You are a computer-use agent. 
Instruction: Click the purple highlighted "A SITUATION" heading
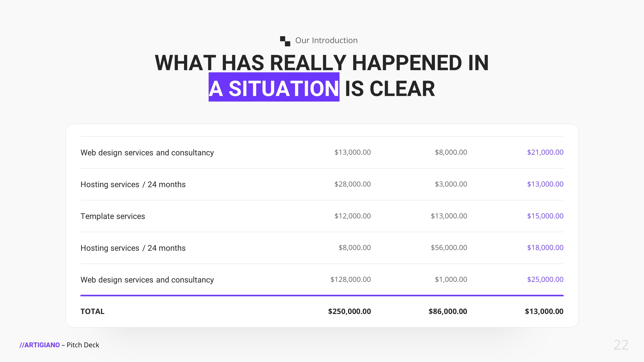point(274,88)
